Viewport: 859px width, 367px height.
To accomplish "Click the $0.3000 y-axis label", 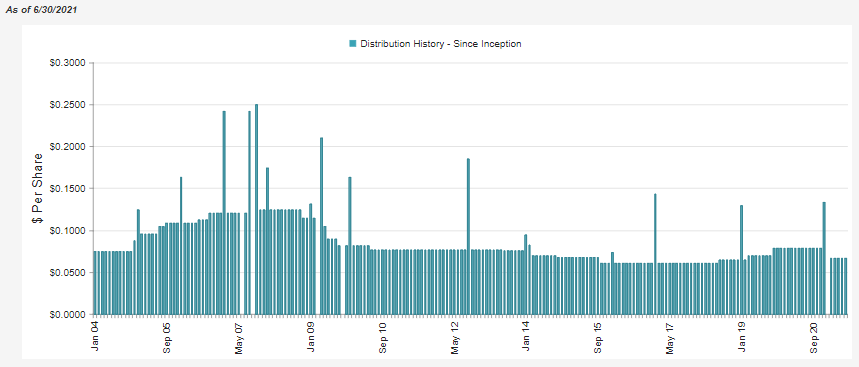I will [68, 62].
